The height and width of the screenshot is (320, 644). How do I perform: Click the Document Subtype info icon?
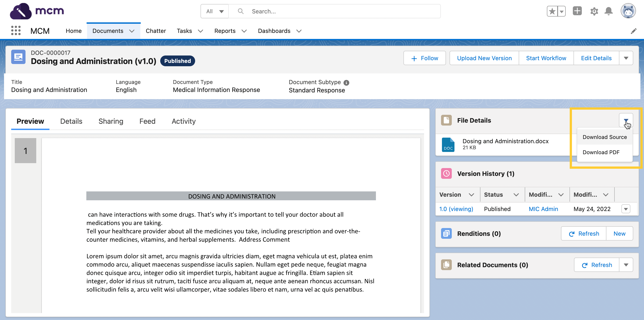pos(346,83)
